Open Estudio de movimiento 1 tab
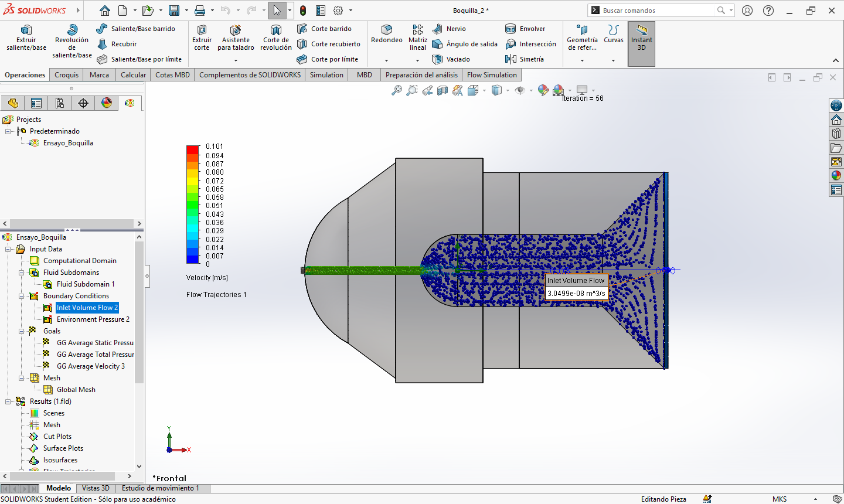 point(160,488)
